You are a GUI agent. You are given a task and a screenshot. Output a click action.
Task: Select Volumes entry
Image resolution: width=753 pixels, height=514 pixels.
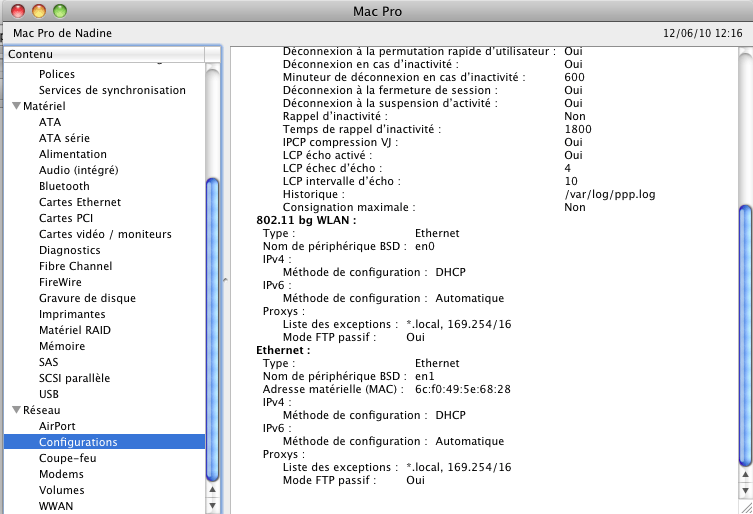point(61,490)
